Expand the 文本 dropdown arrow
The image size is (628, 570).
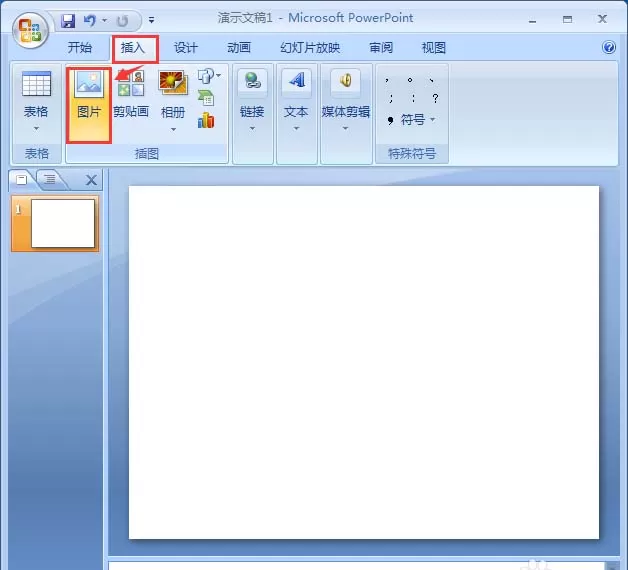[296, 129]
